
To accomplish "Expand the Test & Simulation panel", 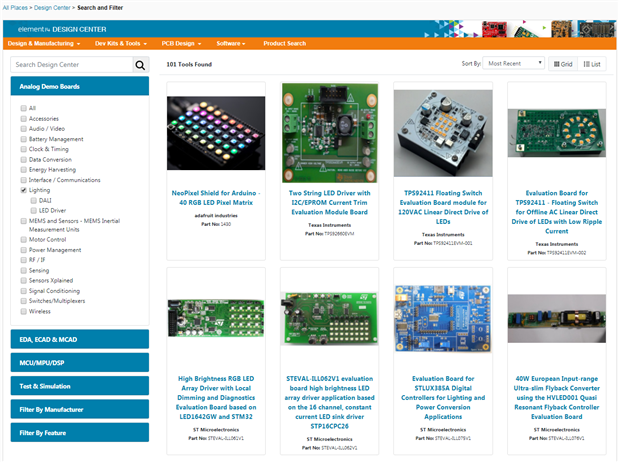I will pos(80,386).
